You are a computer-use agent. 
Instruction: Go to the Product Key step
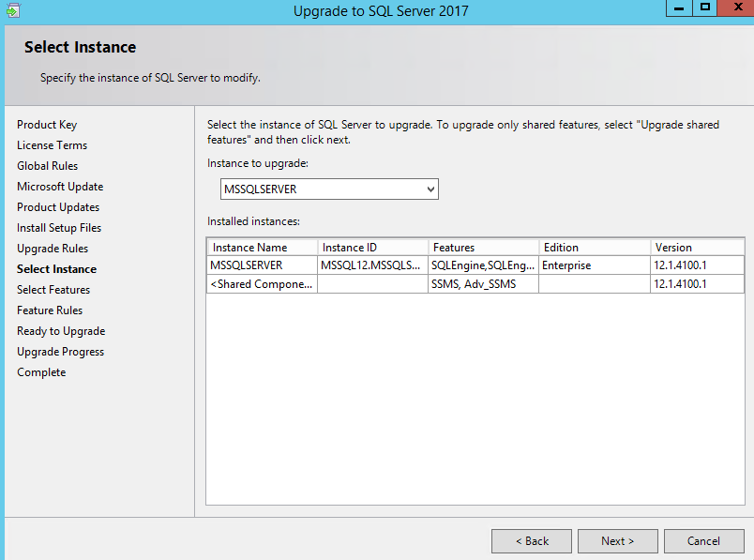point(47,125)
